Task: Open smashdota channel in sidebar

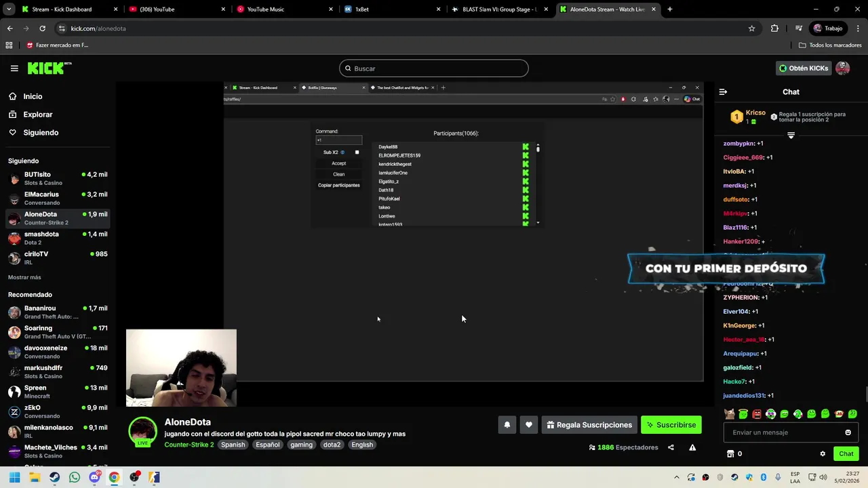Action: (x=58, y=238)
